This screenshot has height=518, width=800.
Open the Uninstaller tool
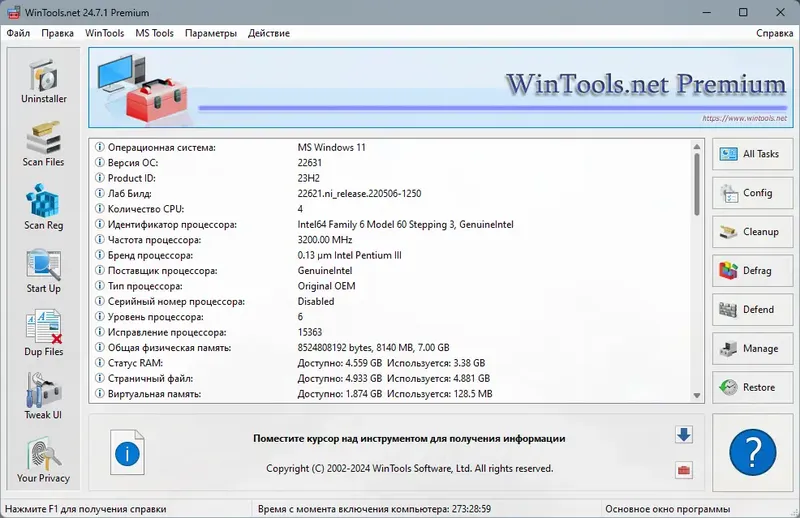(44, 82)
